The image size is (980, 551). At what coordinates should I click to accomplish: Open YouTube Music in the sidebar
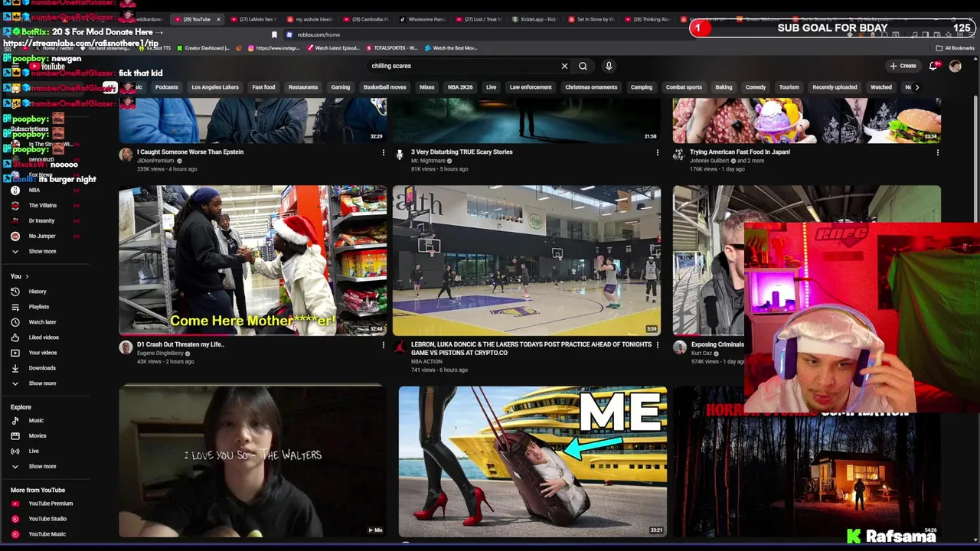click(x=47, y=534)
